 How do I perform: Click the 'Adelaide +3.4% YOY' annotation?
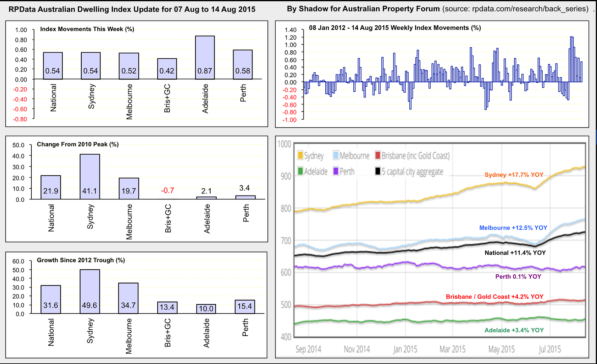pyautogui.click(x=514, y=330)
